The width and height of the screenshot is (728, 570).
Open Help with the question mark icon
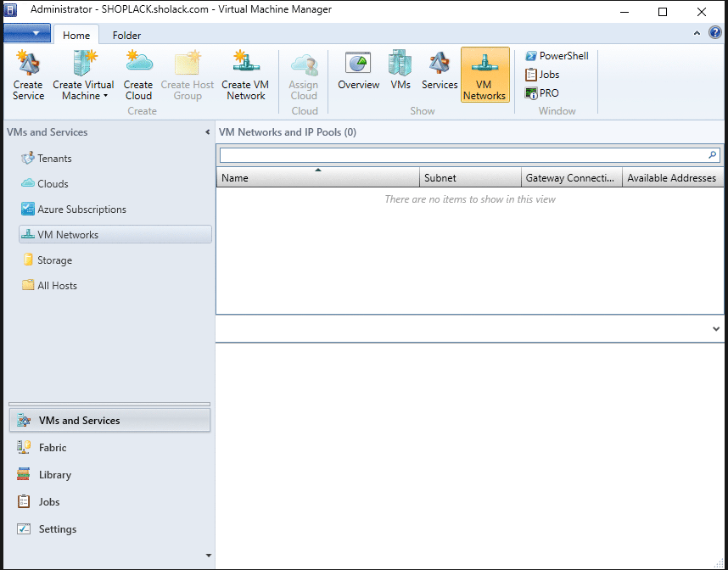pos(715,32)
